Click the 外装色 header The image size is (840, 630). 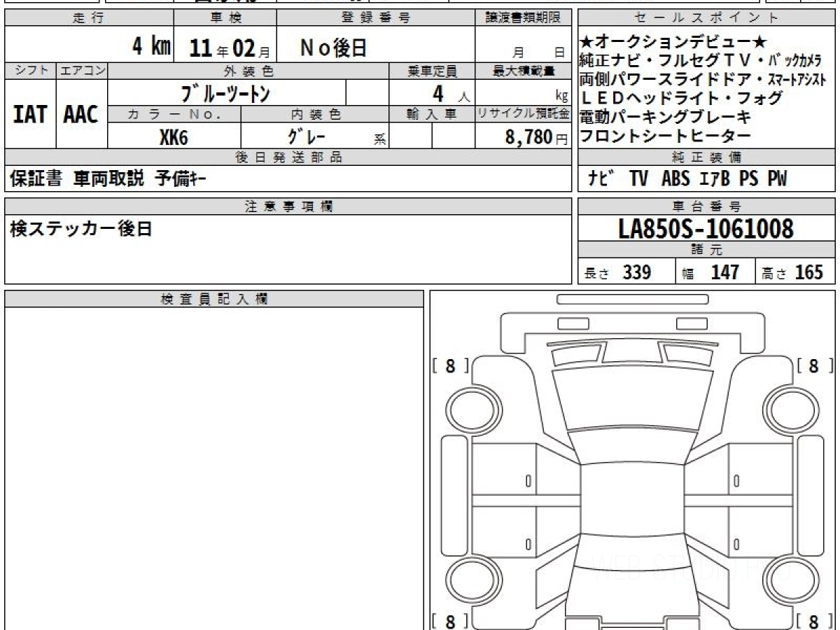(x=248, y=71)
